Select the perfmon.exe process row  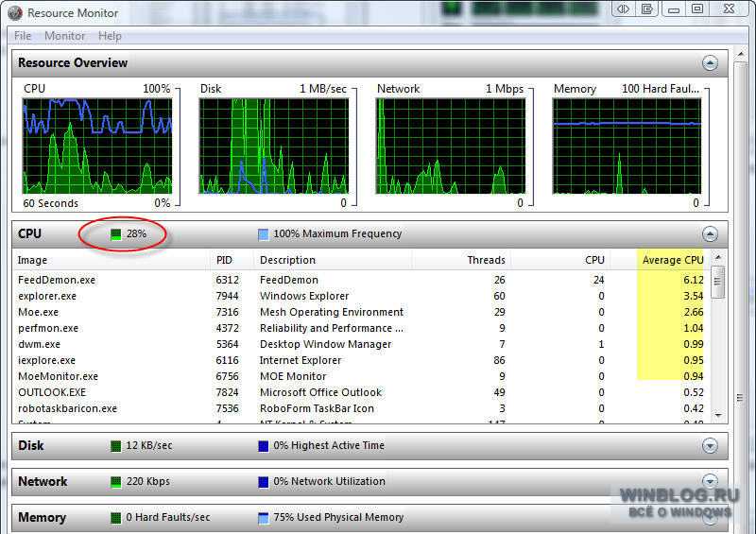[x=361, y=328]
